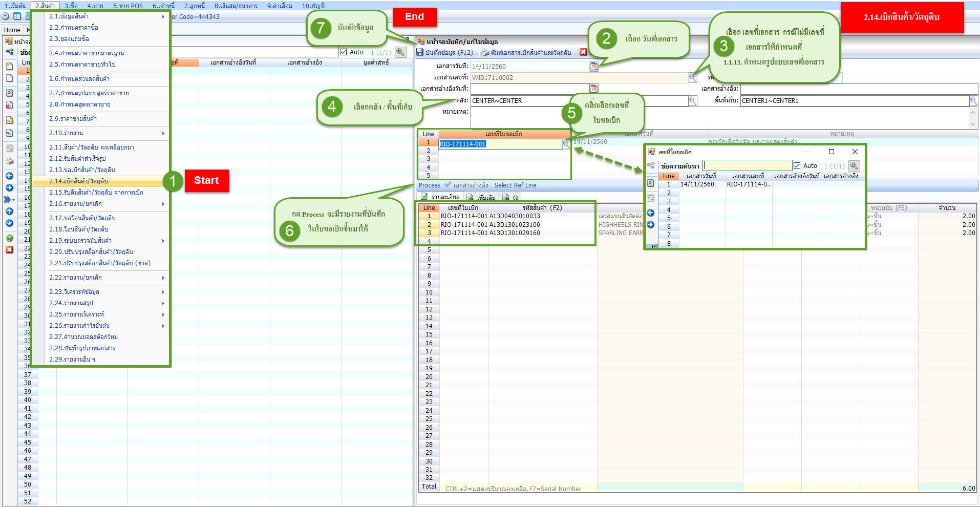The height and width of the screenshot is (507, 980).
Task: Click the blue back arrow in popup sidebar
Action: point(651,213)
